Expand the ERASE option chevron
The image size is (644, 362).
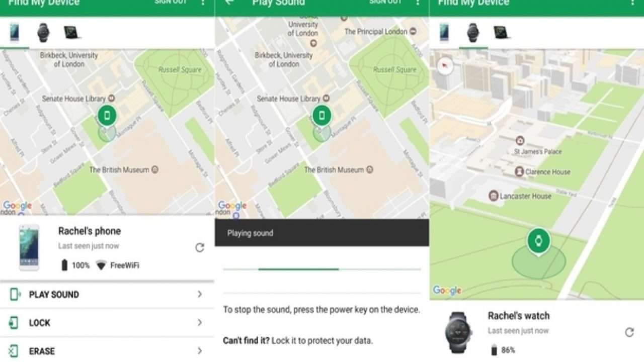(200, 350)
